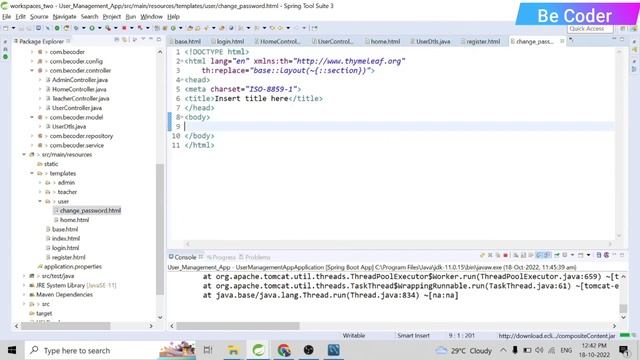Toggle Show Console on standard output change
The width and height of the screenshot is (640, 360).
(x=539, y=255)
